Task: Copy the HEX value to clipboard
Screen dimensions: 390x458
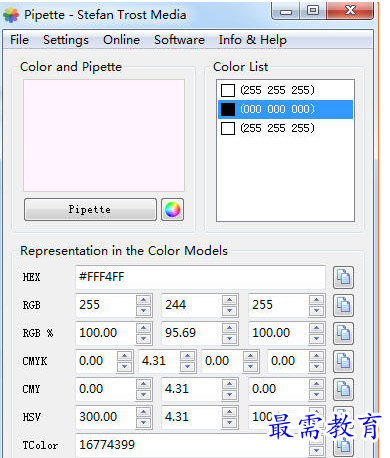Action: (343, 277)
